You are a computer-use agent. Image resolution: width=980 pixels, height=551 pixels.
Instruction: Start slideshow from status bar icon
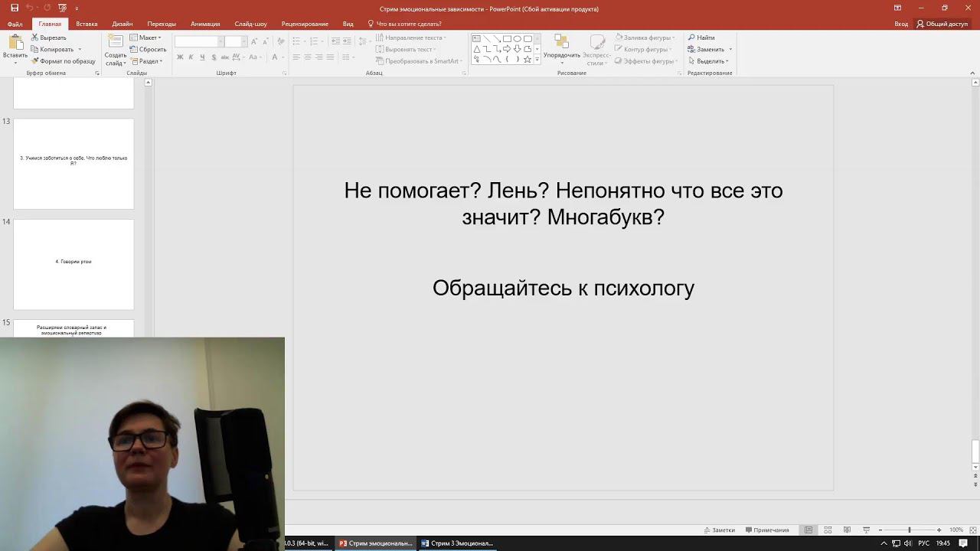[x=866, y=530]
